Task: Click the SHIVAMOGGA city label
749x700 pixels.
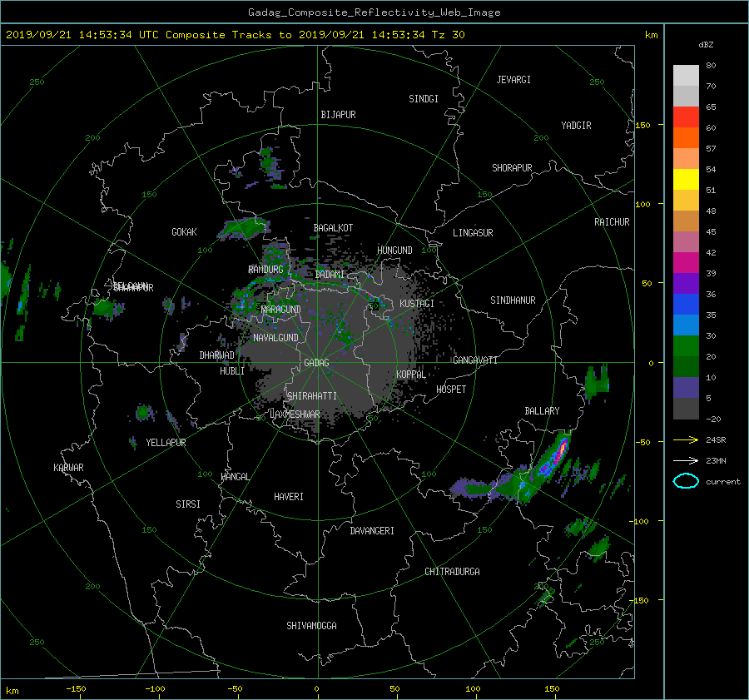Action: pyautogui.click(x=311, y=625)
